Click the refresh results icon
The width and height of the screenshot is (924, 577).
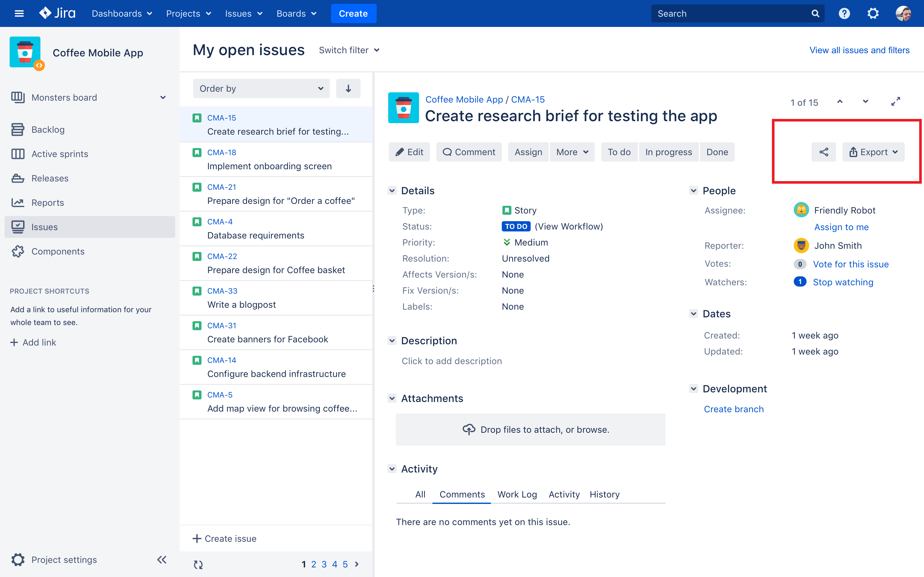(198, 564)
